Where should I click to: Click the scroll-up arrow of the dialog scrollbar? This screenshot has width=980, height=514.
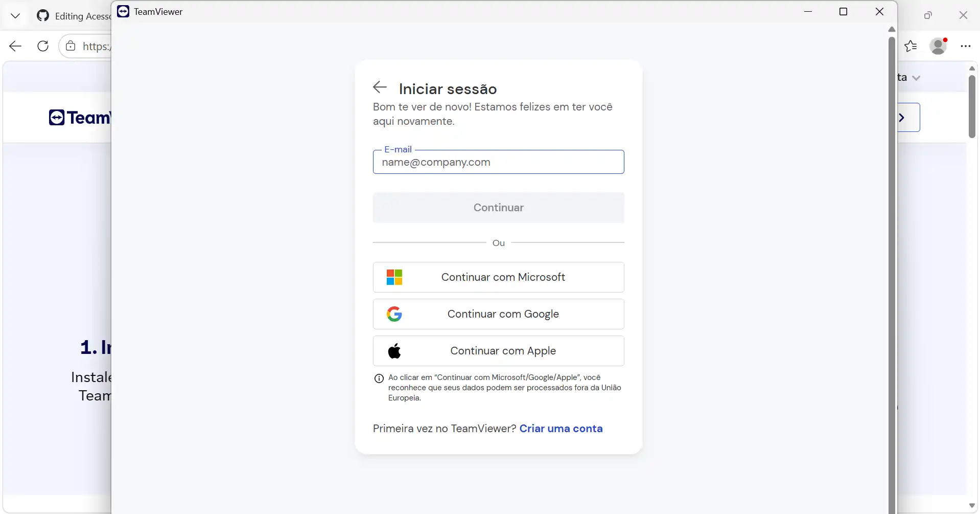tap(892, 29)
